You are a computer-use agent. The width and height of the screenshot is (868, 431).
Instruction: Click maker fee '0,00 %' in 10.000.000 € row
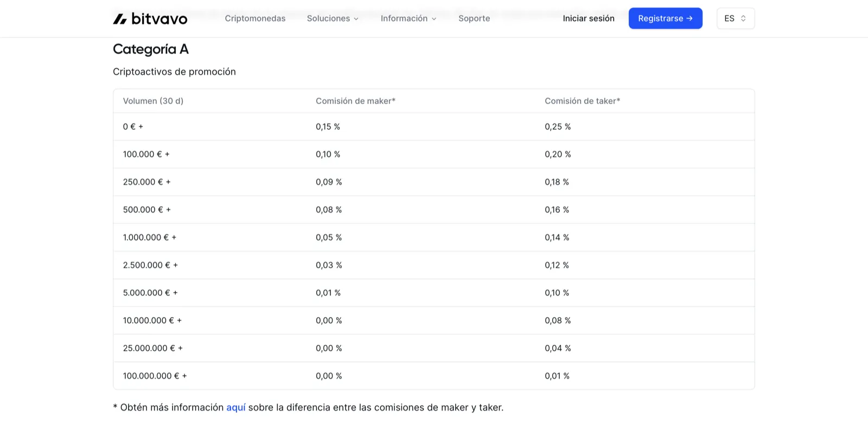click(x=329, y=320)
